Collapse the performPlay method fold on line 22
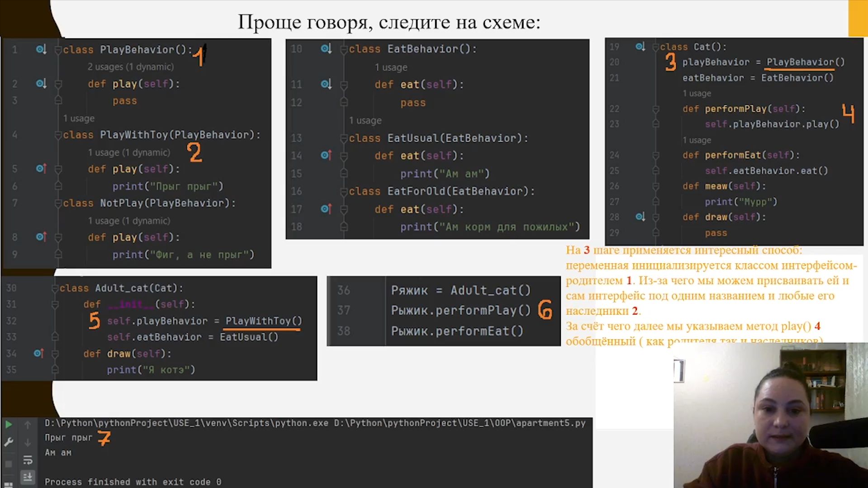The height and width of the screenshot is (488, 868). tap(655, 109)
